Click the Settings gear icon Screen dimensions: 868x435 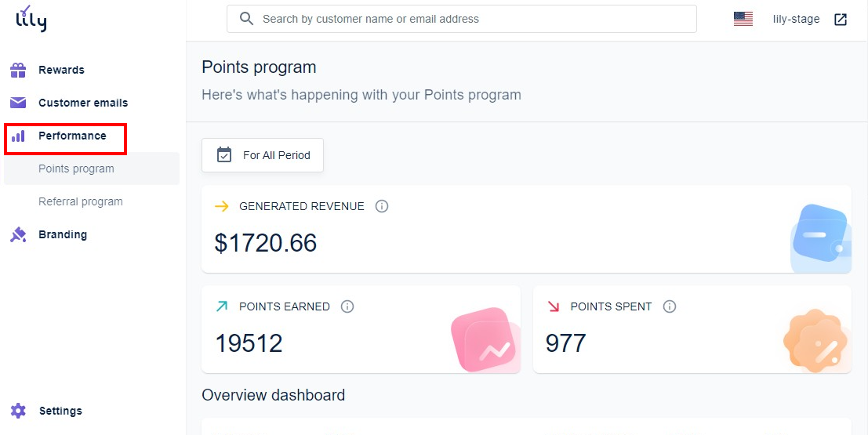click(x=18, y=411)
